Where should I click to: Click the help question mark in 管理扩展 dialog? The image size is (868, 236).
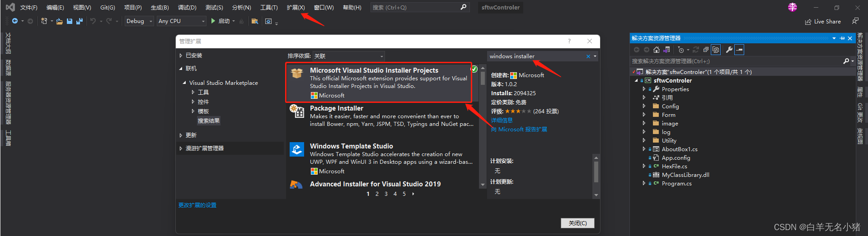[x=569, y=41]
